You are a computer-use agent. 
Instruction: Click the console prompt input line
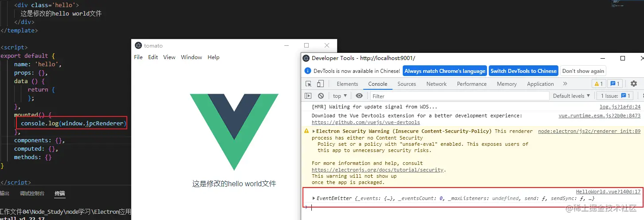point(475,207)
